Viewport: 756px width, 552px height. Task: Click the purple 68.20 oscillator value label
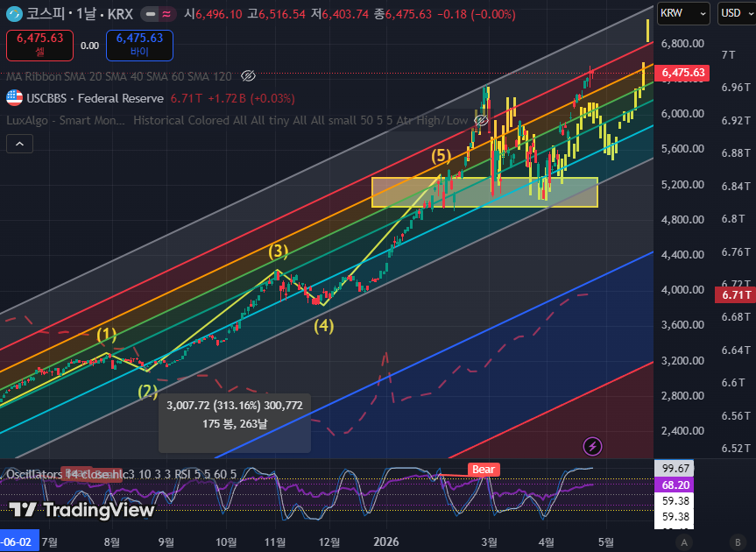tap(674, 485)
